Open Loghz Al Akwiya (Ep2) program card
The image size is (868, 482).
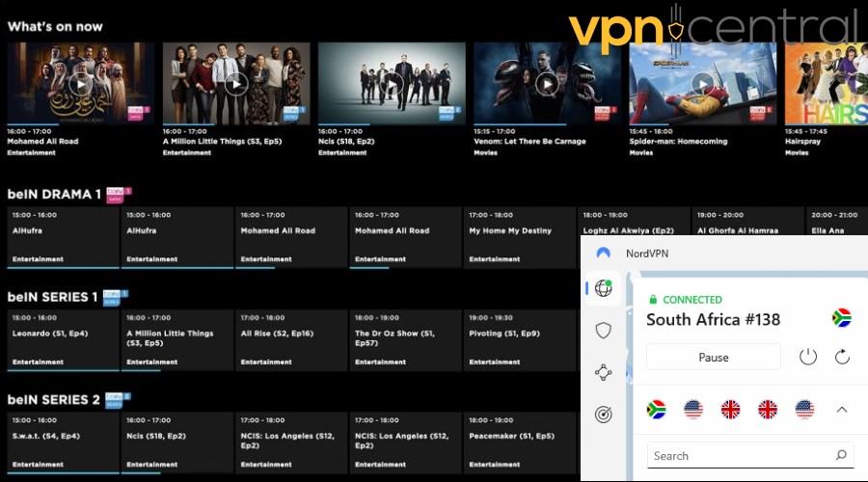[634, 222]
